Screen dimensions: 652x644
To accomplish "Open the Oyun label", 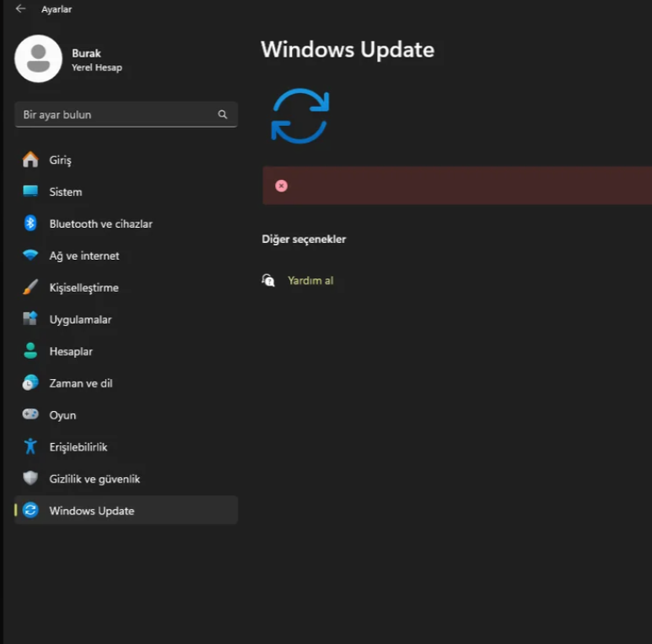I will pos(62,415).
